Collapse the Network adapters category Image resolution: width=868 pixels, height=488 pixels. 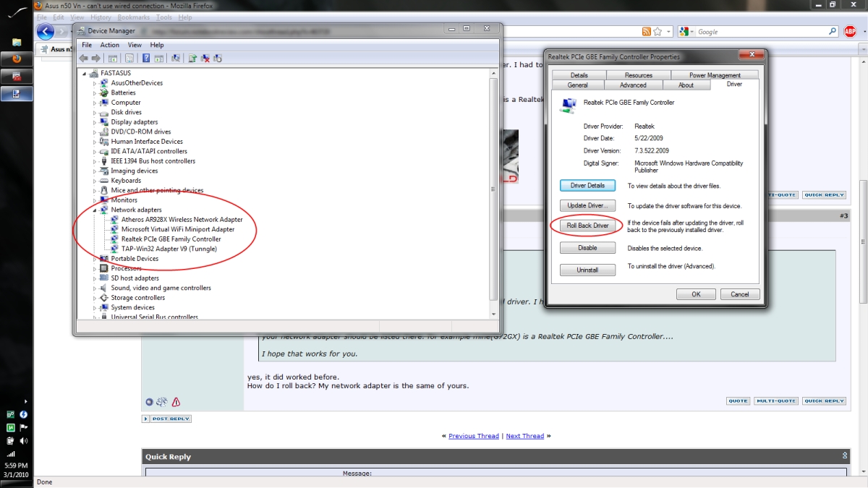(95, 210)
